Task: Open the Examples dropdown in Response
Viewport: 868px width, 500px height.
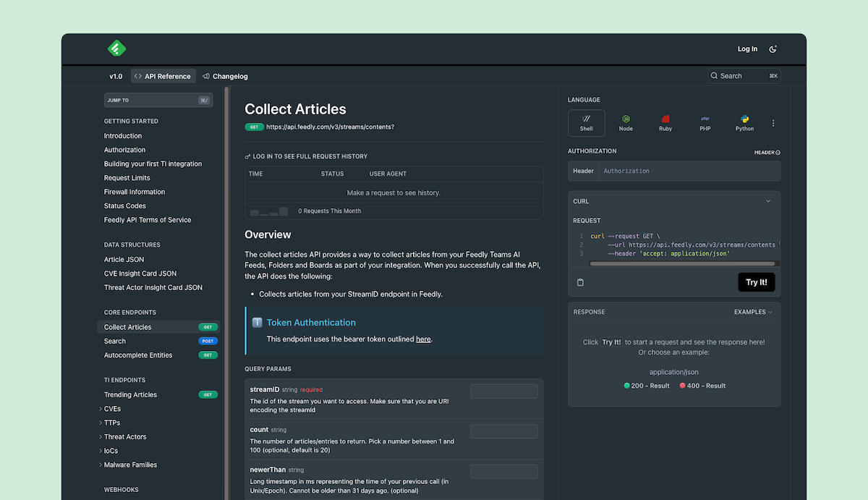Action: (753, 312)
